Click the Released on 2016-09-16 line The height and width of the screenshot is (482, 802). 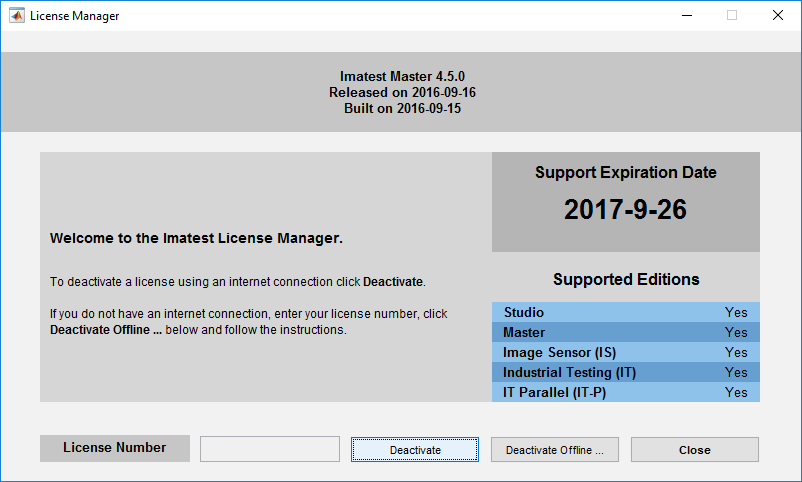click(403, 92)
